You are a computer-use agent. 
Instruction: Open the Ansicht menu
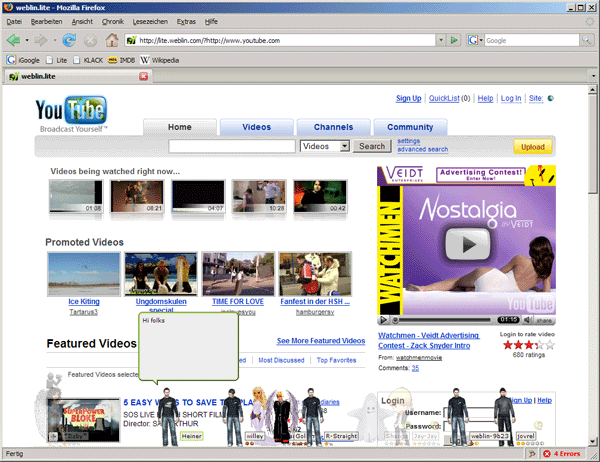point(82,21)
